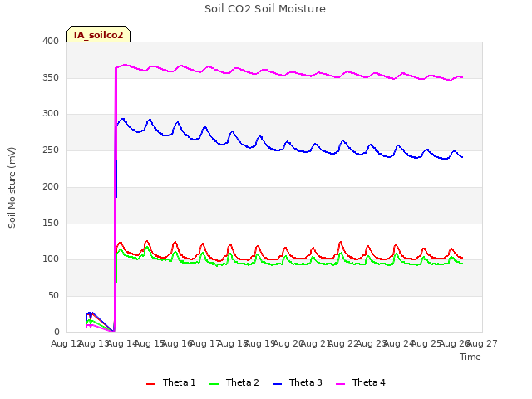Click the 250 y-axis tick label
532x399 pixels.
51,150
